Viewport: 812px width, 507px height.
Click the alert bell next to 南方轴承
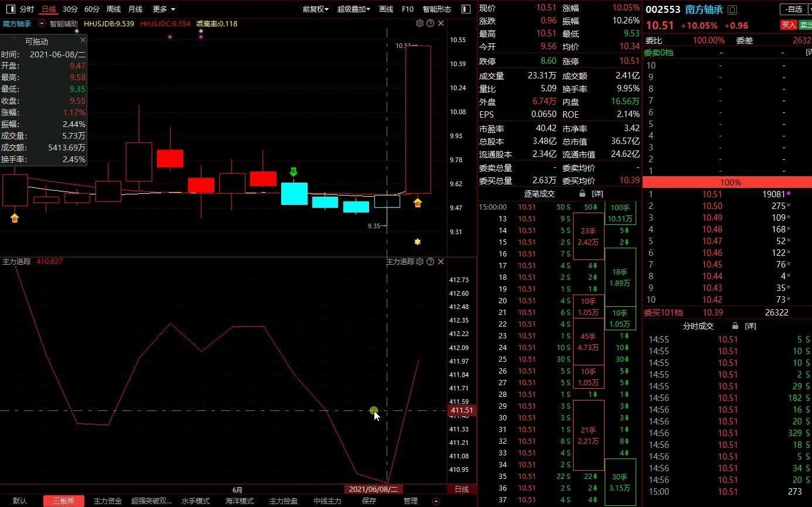(x=732, y=10)
